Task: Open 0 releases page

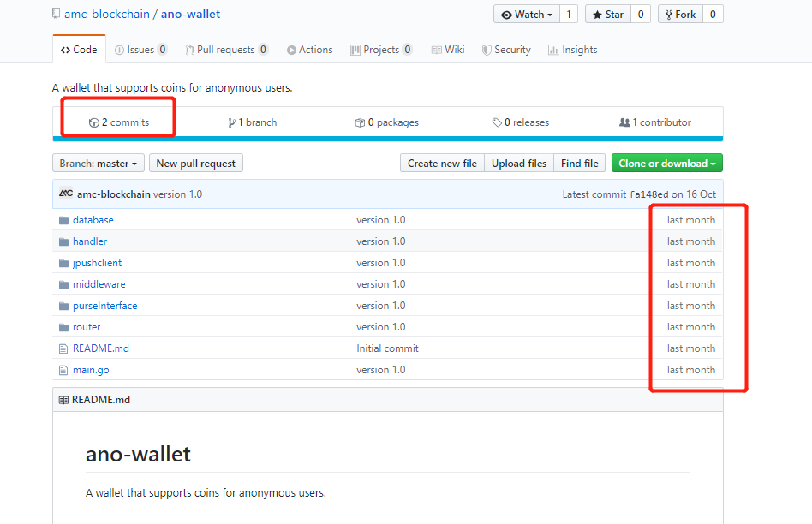Action: tap(521, 122)
